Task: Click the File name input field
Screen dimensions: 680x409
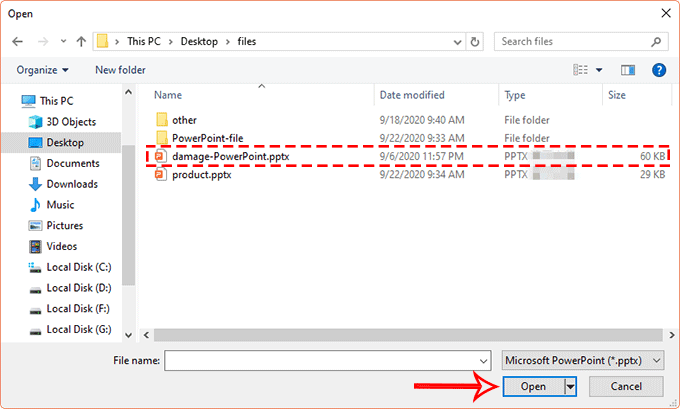Action: click(327, 360)
